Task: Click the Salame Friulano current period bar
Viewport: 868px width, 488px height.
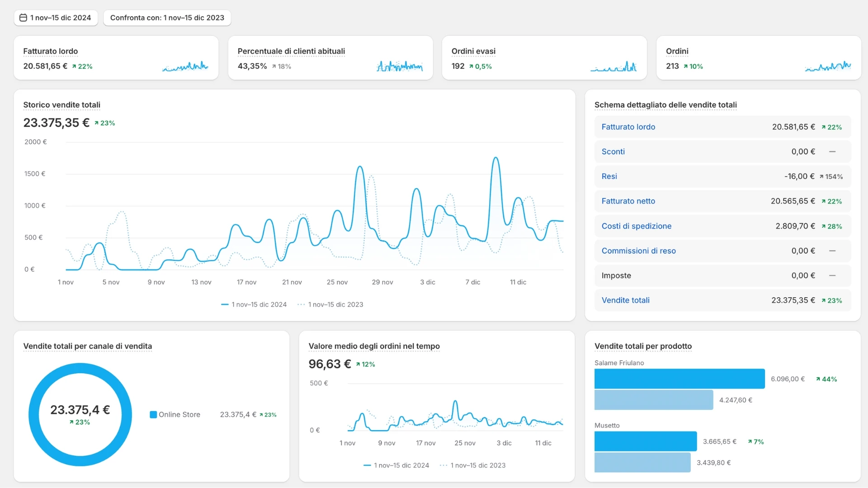Action: [679, 379]
